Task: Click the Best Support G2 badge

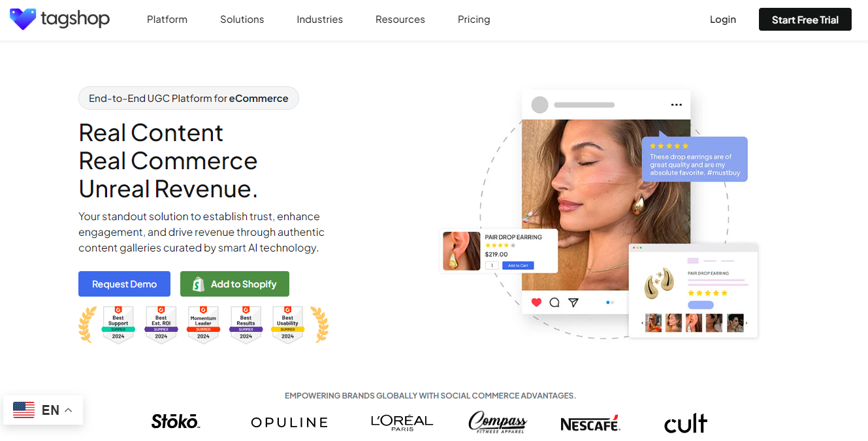Action: coord(118,324)
